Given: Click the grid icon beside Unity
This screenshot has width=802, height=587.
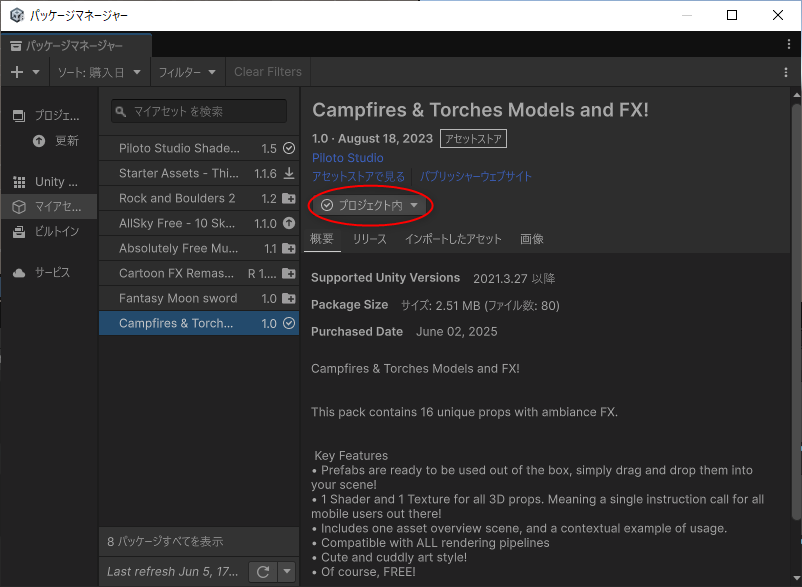Looking at the screenshot, I should click(19, 182).
